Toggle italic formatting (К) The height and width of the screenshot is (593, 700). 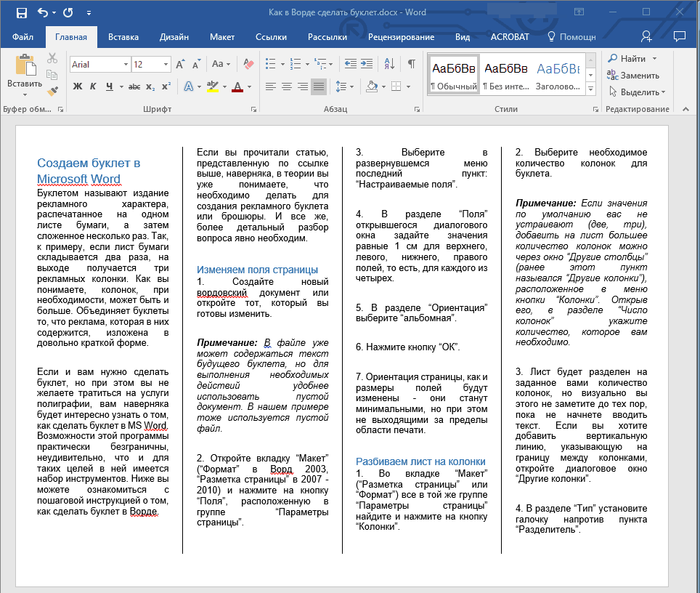[x=93, y=87]
